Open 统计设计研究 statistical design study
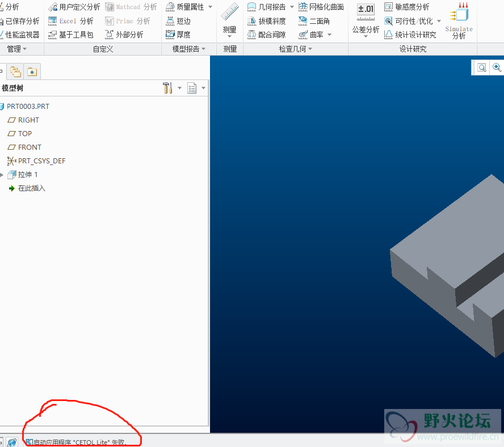 tap(410, 35)
